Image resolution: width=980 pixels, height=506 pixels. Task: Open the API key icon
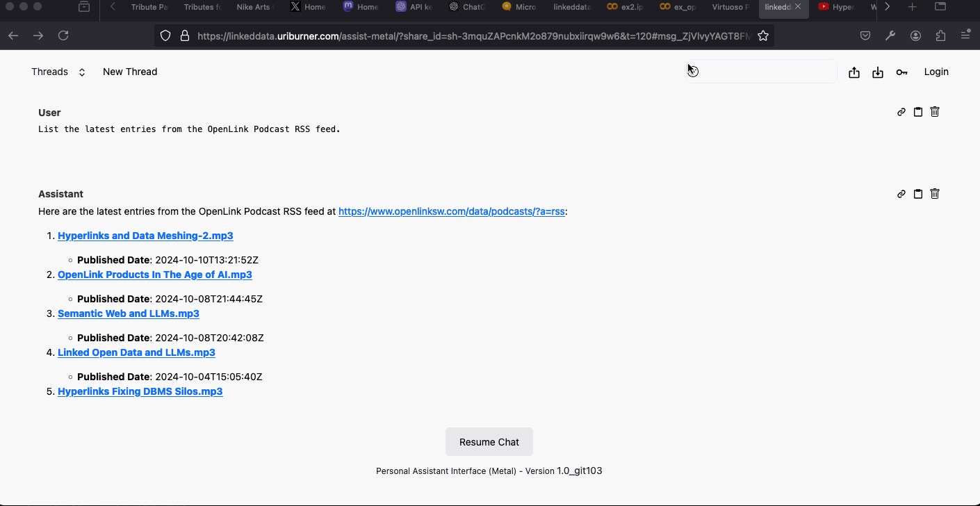click(x=901, y=72)
